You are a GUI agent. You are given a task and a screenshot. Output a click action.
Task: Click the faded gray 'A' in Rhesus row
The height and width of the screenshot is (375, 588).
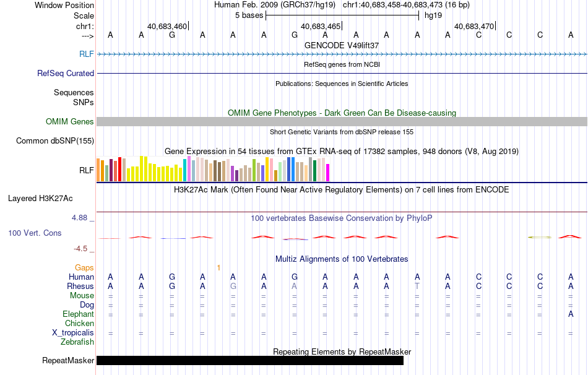click(x=295, y=286)
